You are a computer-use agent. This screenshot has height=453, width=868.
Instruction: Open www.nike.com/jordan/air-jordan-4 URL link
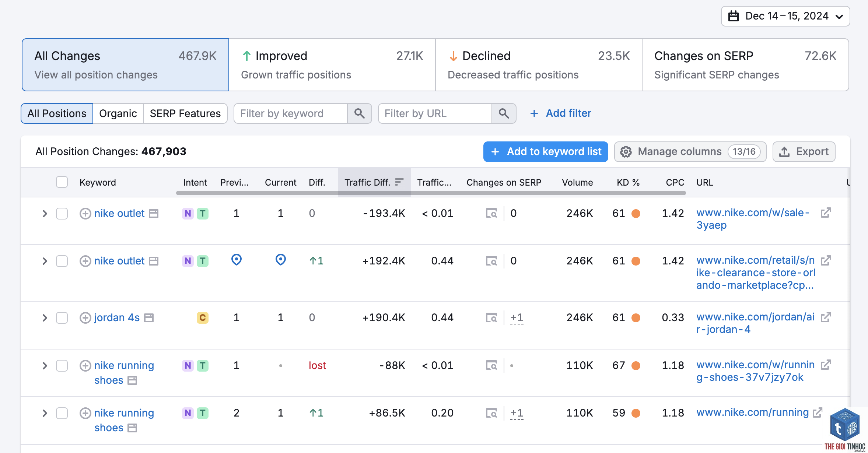coord(755,323)
